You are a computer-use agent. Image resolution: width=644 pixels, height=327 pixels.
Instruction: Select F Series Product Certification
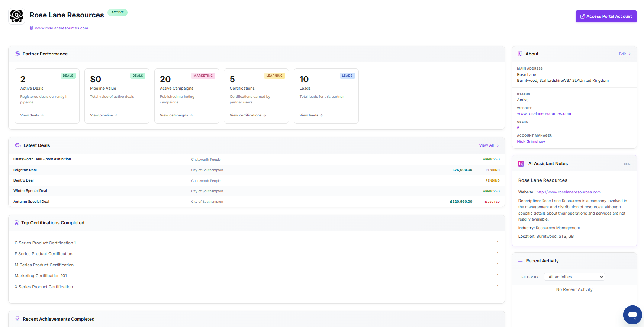[44, 254]
